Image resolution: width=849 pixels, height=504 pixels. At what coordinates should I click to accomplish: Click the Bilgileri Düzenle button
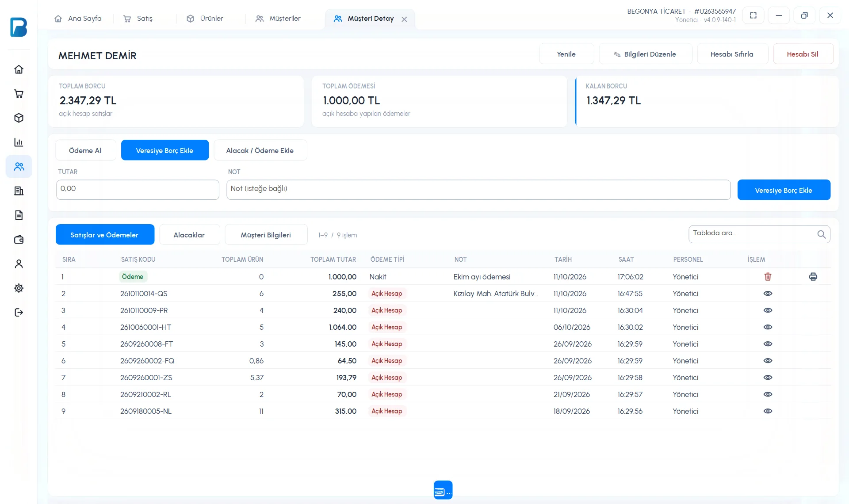pos(645,54)
